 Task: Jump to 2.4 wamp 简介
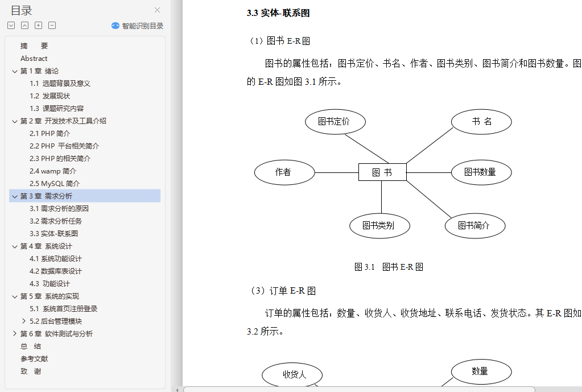point(53,171)
